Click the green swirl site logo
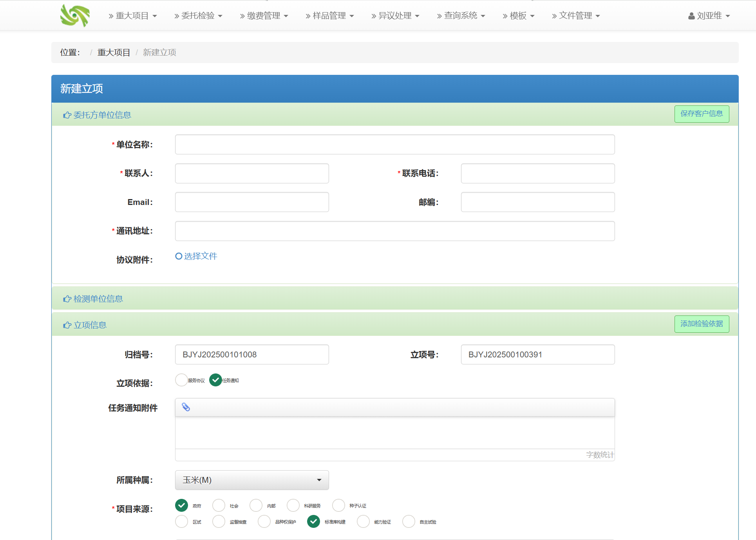The image size is (756, 540). (x=75, y=16)
